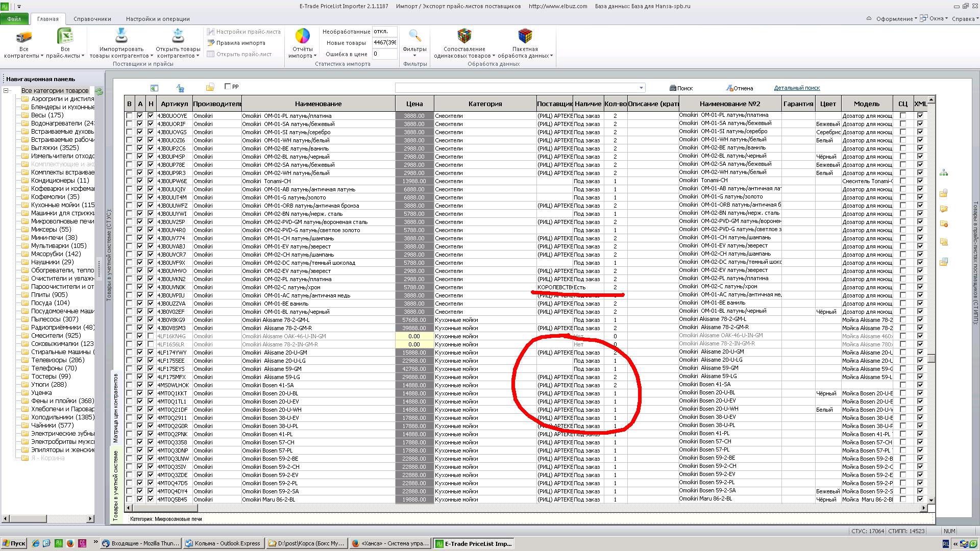Check the В checkbox for article 4JB0UOOYE

point(129,116)
